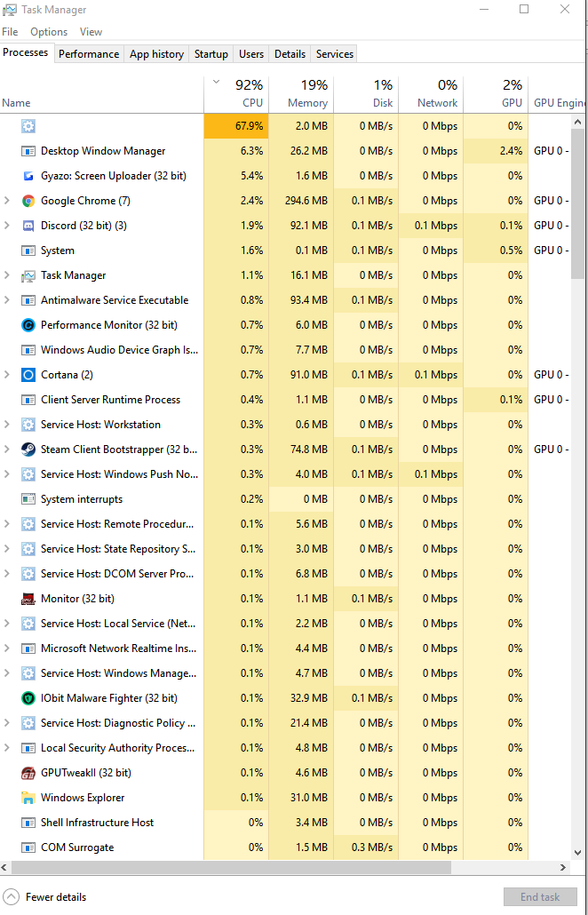
Task: Click the Shell Infrastructure Host icon
Action: point(28,823)
